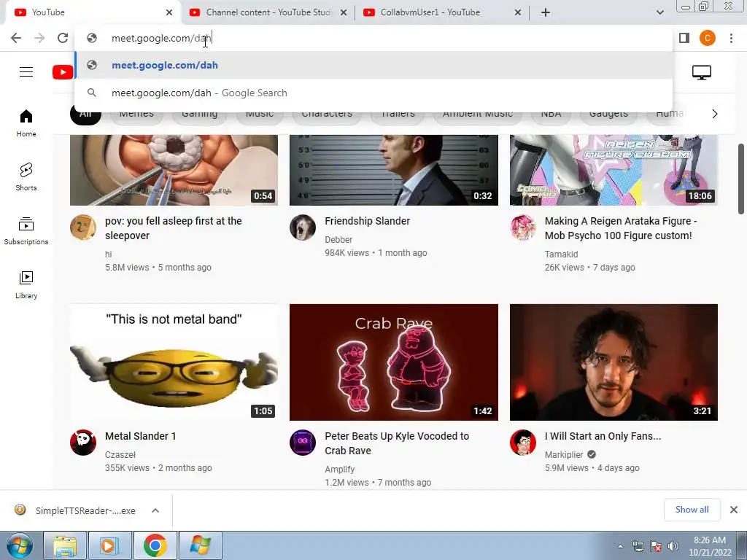Open Czaszeł channel avatar
The image size is (747, 560).
pos(83,443)
